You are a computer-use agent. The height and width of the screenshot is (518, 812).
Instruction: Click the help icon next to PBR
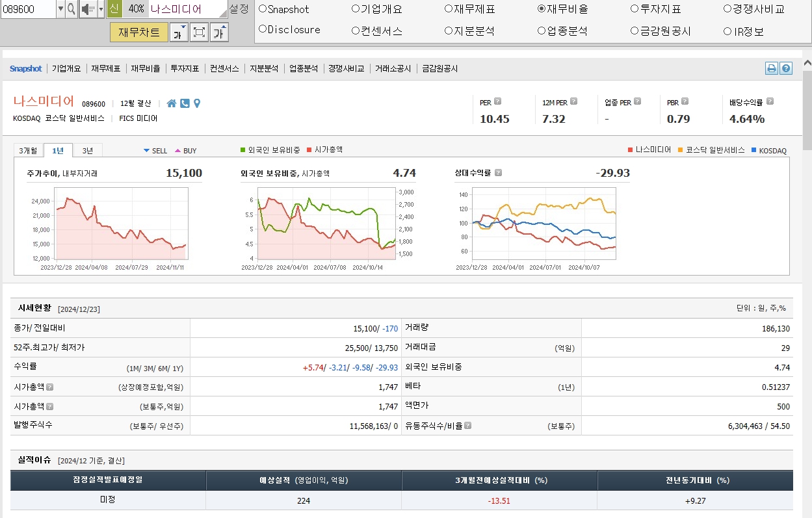685,101
